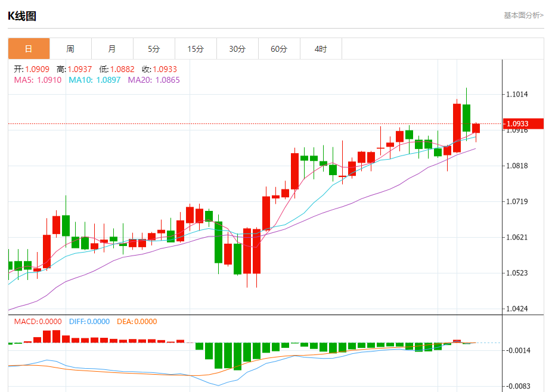
Task: Click the MA20: 1.0865 legend value
Action: point(154,80)
